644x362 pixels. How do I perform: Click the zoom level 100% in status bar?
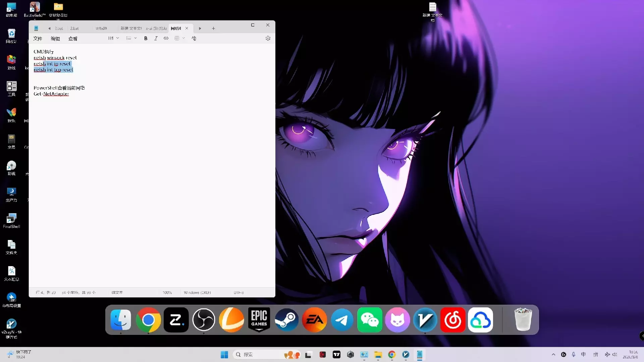(167, 293)
